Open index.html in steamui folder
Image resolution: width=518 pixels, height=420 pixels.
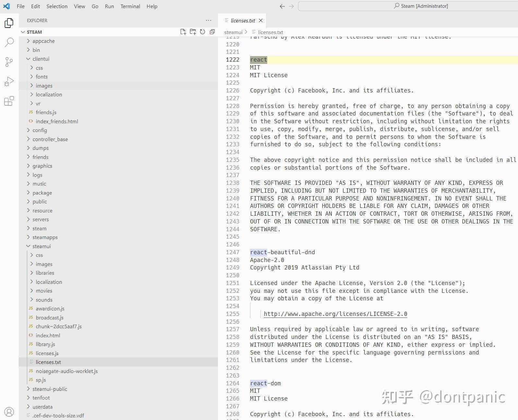48,335
